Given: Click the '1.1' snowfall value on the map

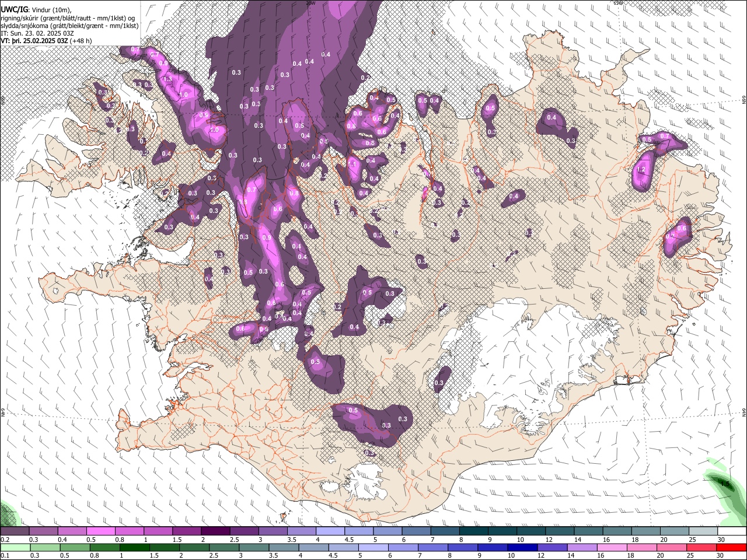Looking at the screenshot, I should click(x=352, y=165).
